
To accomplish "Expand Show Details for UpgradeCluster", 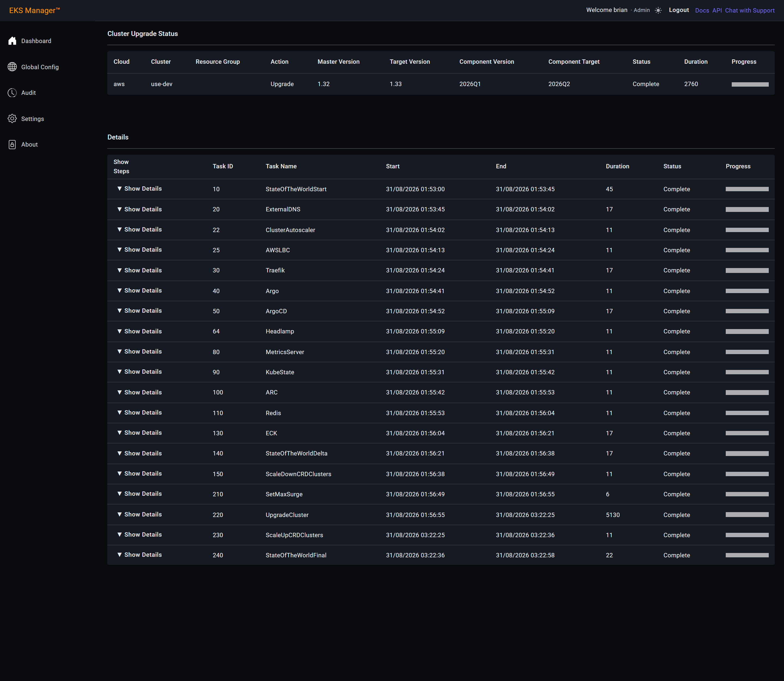I will (x=139, y=514).
